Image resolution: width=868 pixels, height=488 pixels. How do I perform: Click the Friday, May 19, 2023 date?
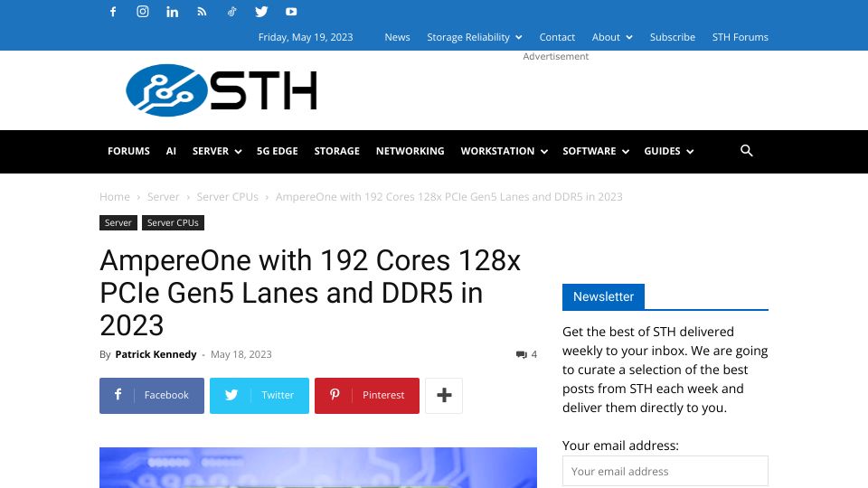click(306, 37)
